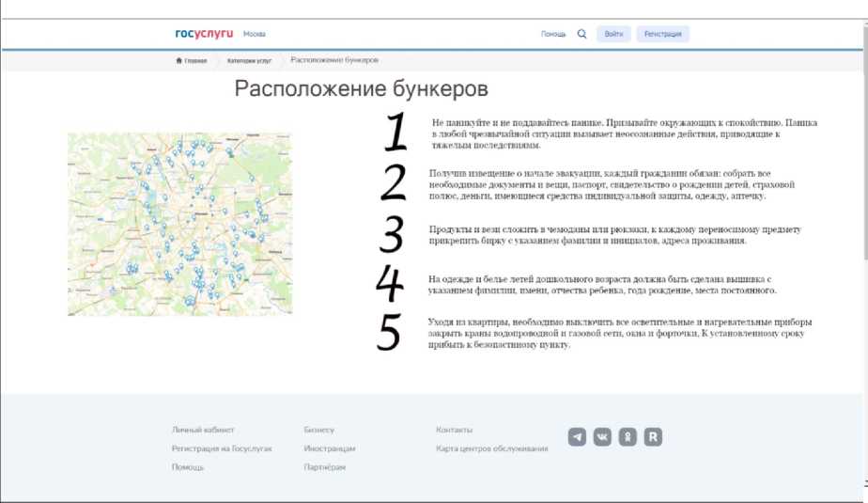
Task: Click the Войти button
Action: [x=613, y=34]
